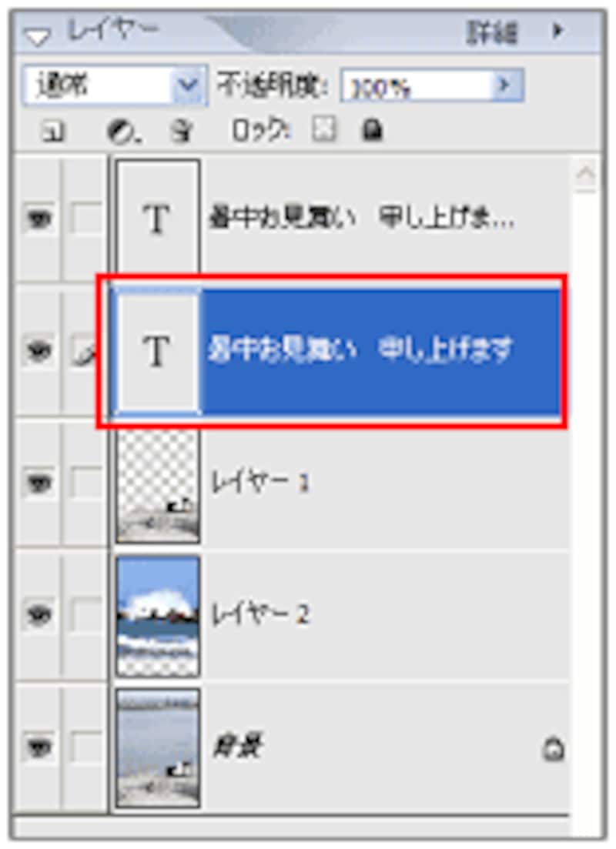Select the 背景 layer name
Screen dimensions: 616x849
coord(237,747)
